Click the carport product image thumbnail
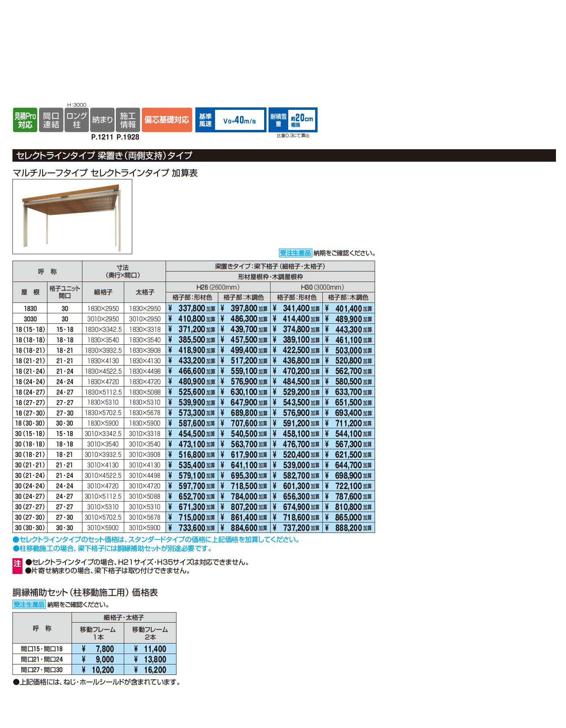This screenshot has width=566, height=728. pos(72,216)
